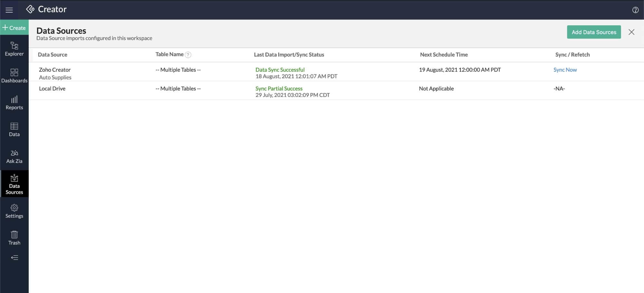This screenshot has width=644, height=293.
Task: Click Sync Now link
Action: [565, 70]
